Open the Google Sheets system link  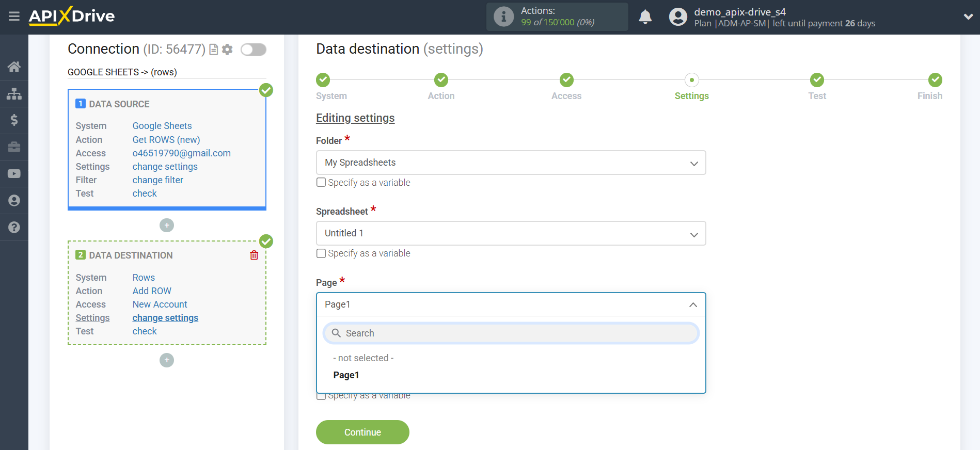click(x=162, y=126)
